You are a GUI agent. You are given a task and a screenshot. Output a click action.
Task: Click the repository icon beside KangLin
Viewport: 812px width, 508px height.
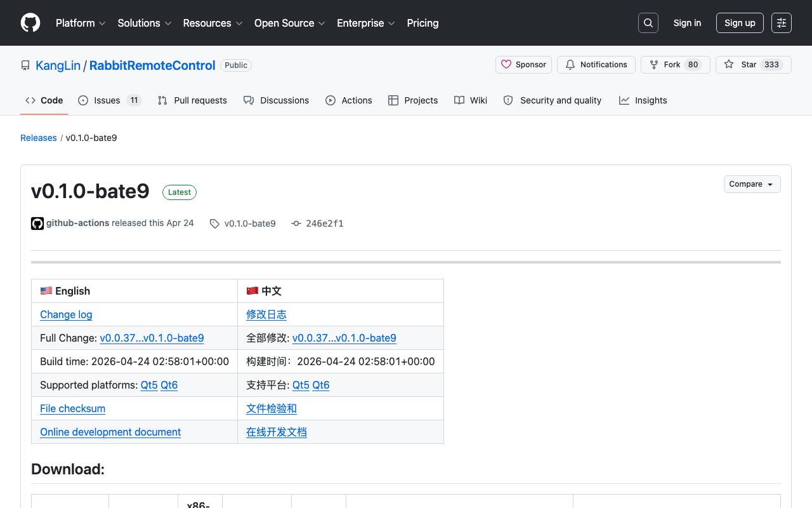point(25,65)
